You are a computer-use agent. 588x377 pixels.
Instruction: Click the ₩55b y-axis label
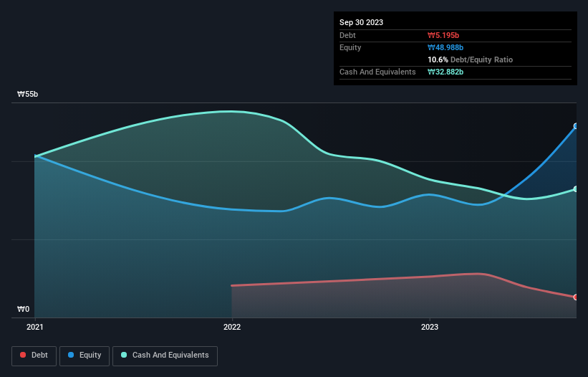28,94
